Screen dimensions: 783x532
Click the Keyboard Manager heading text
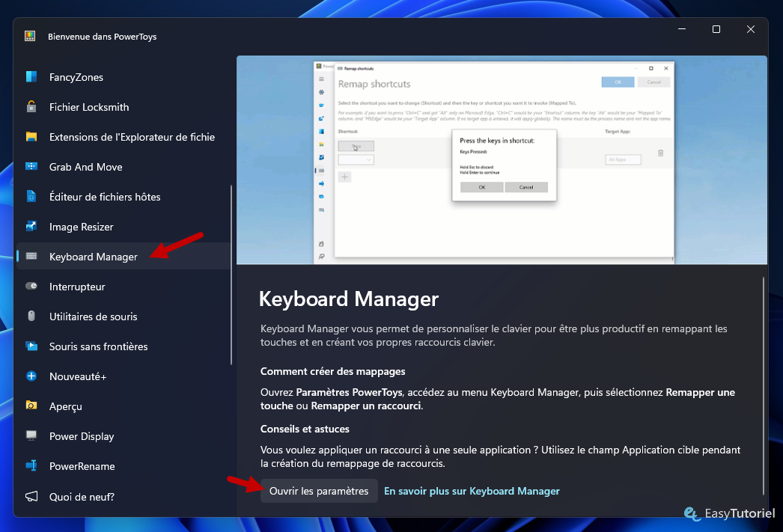(349, 299)
